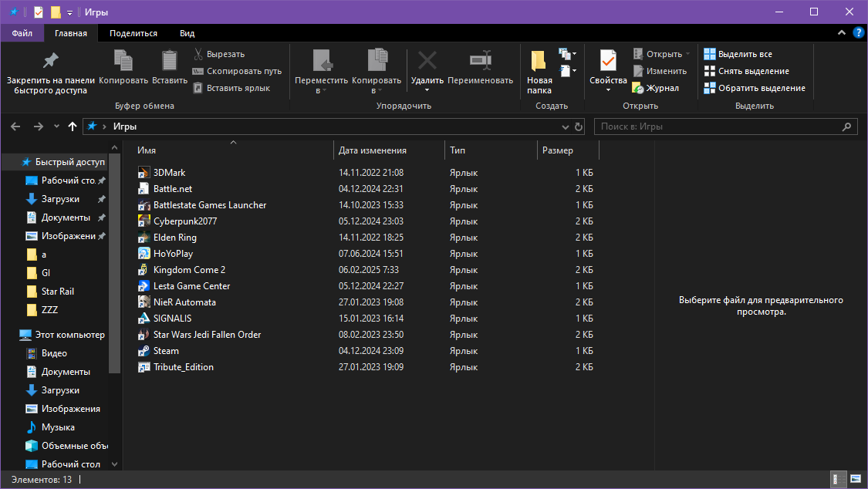Switch to large icons view layout
Screen dimensions: 868x489
(856, 479)
